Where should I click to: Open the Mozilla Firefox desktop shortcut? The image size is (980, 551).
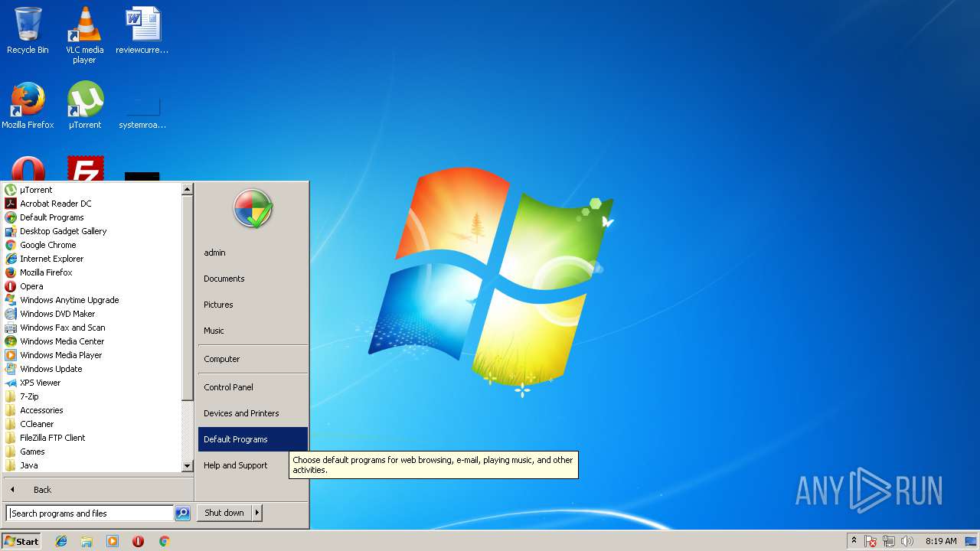click(x=28, y=106)
